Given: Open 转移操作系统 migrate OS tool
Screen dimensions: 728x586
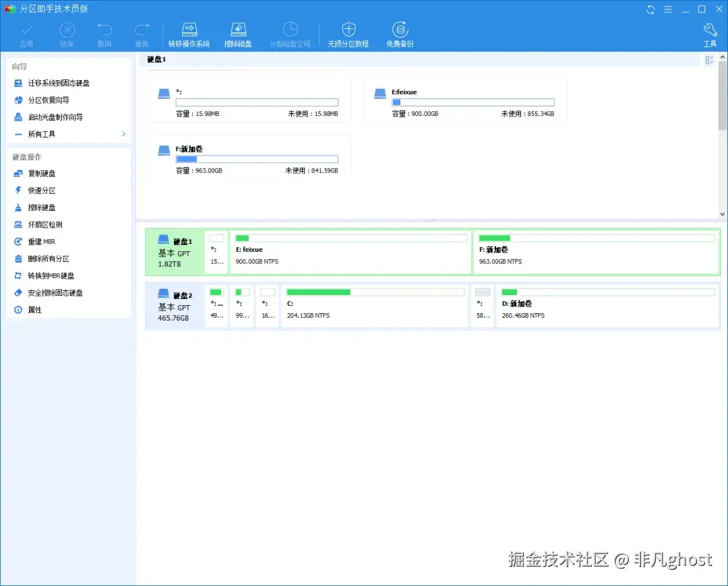Looking at the screenshot, I should [189, 35].
